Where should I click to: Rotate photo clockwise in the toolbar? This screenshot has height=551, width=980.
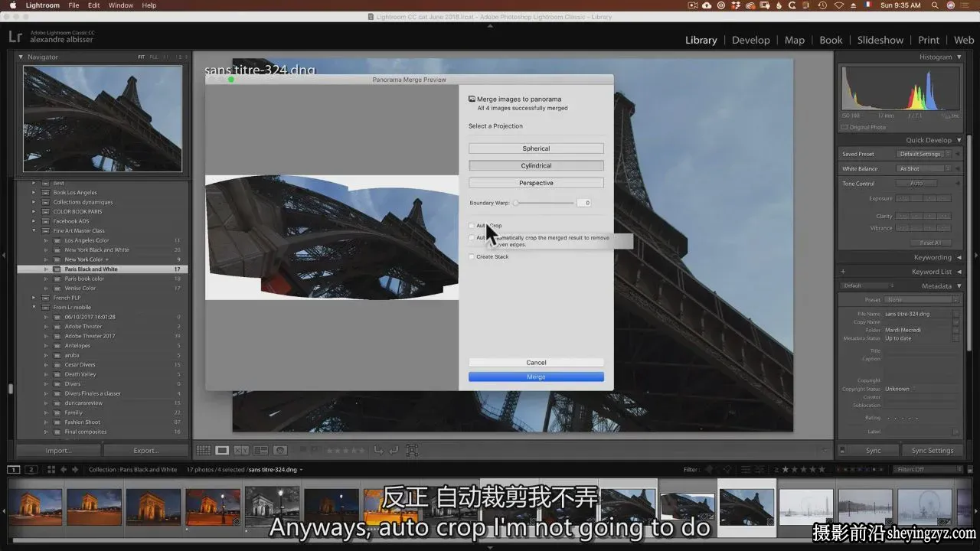(x=394, y=451)
